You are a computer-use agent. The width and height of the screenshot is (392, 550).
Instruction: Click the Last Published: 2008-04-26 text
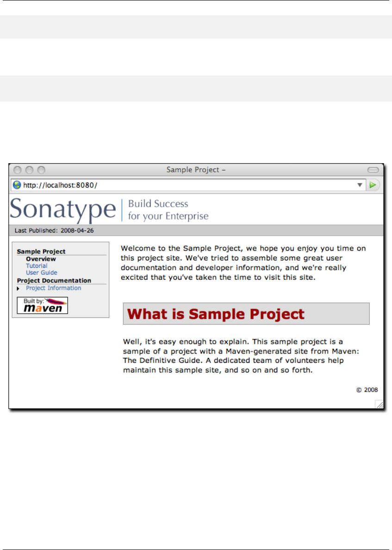(54, 230)
